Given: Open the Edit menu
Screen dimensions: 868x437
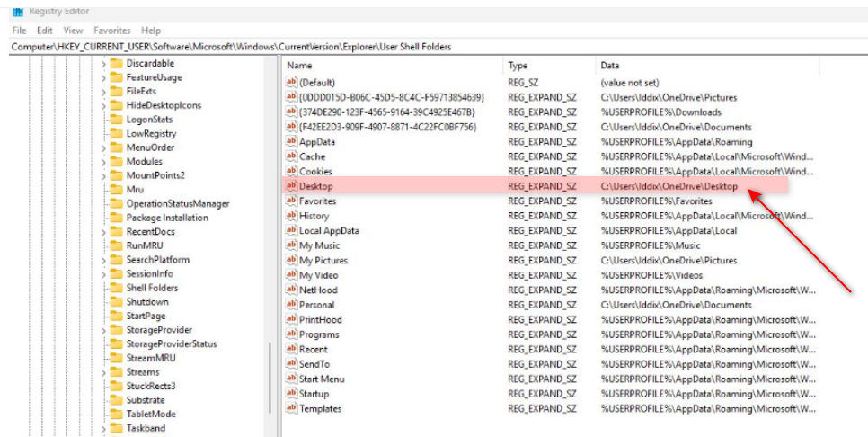Looking at the screenshot, I should tap(45, 31).
